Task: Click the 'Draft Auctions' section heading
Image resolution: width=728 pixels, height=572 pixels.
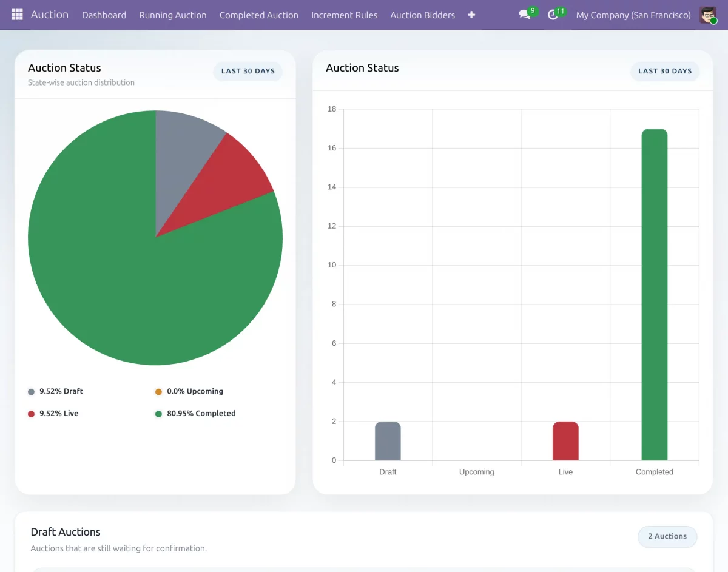Action: [x=66, y=532]
